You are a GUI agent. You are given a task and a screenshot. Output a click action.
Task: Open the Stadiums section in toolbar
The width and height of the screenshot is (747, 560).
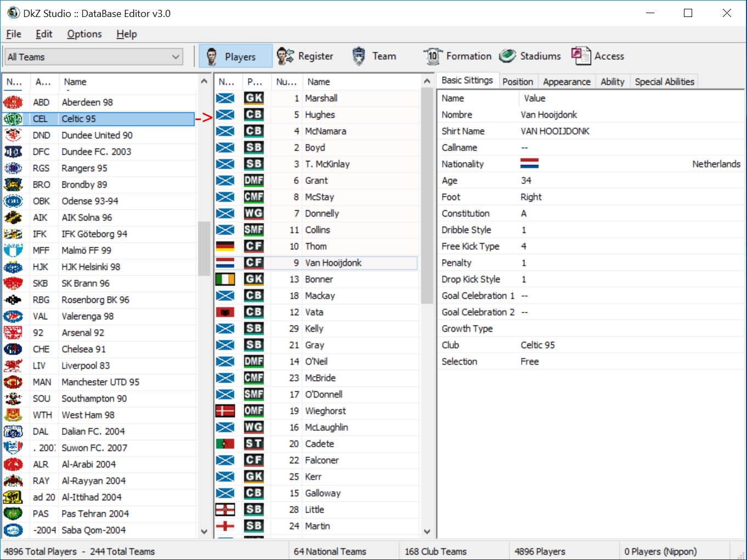530,56
